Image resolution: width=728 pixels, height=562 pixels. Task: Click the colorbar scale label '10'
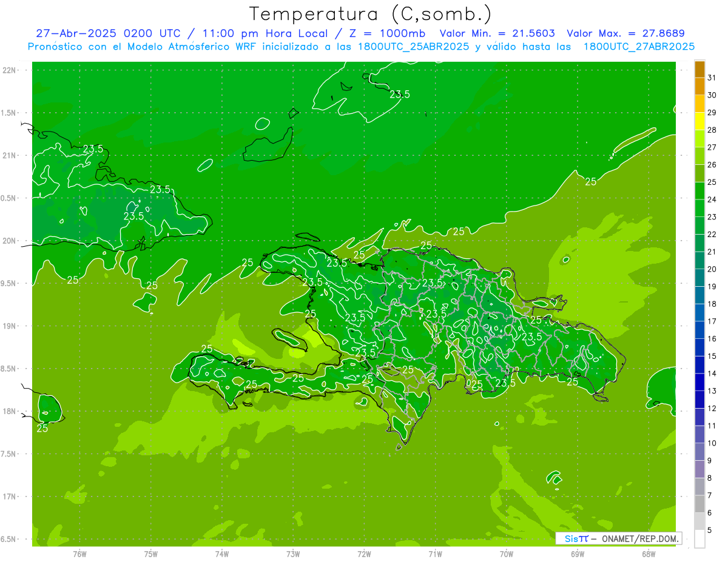coord(712,443)
